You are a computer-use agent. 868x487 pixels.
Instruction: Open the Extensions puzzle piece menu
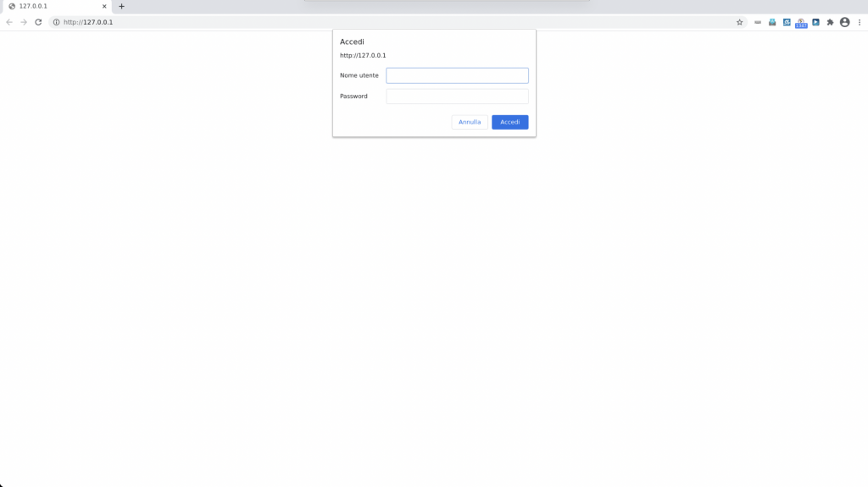(x=831, y=22)
